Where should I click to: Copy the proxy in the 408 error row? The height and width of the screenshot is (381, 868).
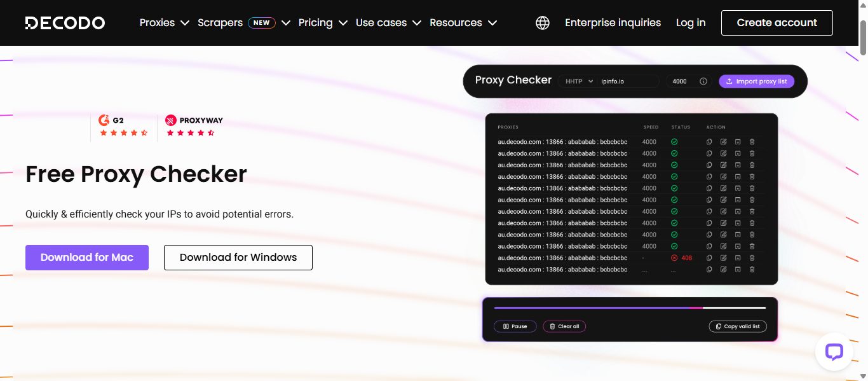tap(709, 258)
